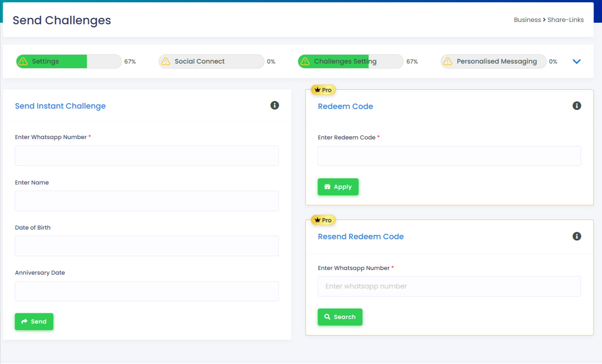Click info icon in Redeem Code card

pos(577,106)
